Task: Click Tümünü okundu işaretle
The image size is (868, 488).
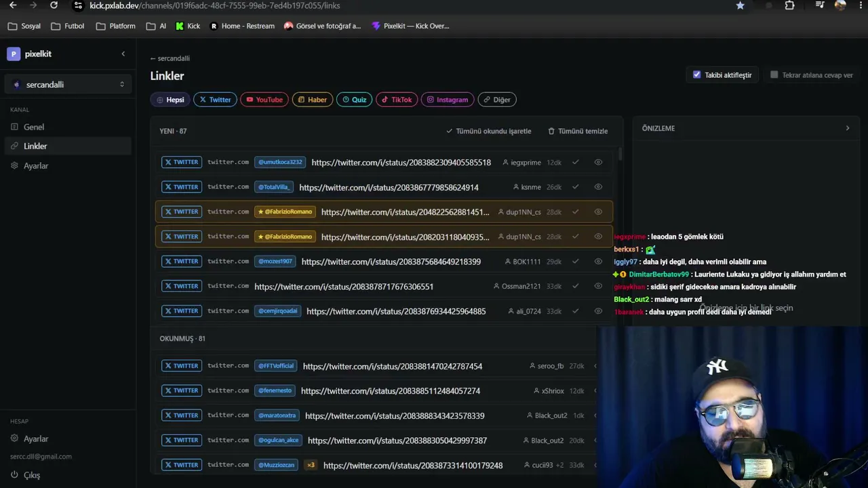Action: (488, 131)
